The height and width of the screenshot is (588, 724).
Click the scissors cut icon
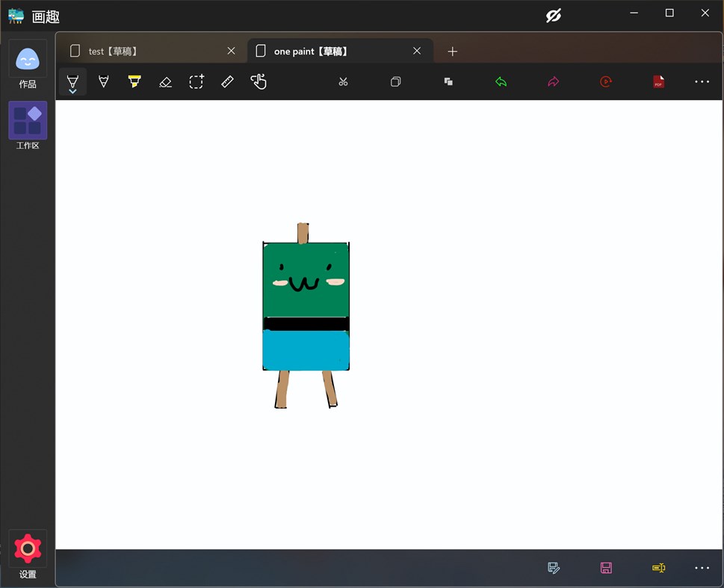[343, 81]
